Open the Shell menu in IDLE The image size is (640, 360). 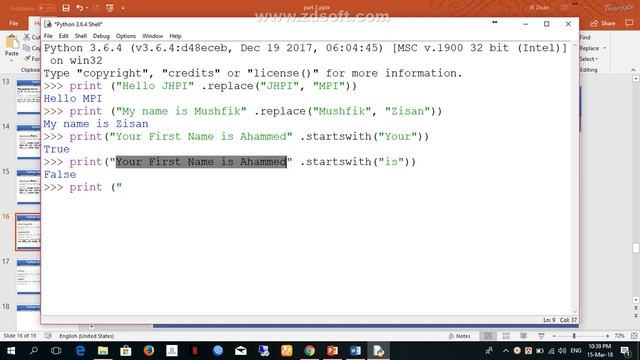(81, 36)
